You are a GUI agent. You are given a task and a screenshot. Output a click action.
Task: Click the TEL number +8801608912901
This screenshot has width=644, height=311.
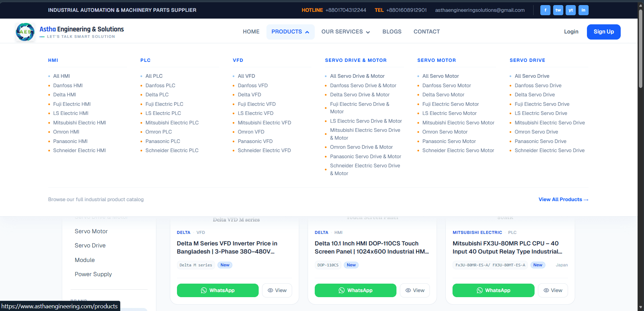(407, 10)
